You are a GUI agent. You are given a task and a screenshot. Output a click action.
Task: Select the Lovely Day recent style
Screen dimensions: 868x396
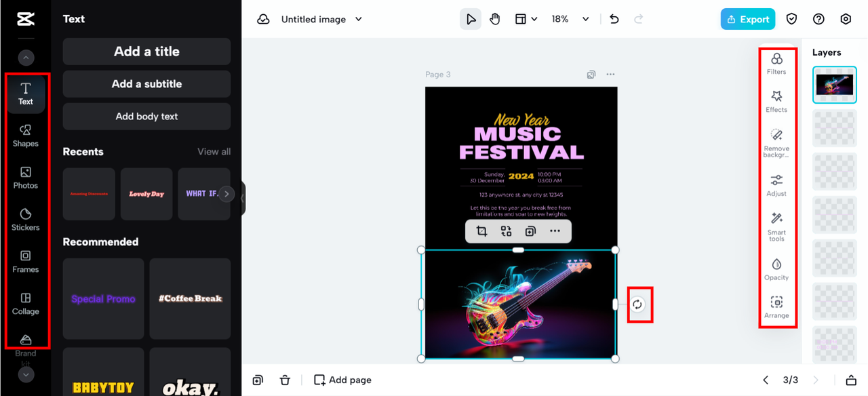click(x=146, y=194)
